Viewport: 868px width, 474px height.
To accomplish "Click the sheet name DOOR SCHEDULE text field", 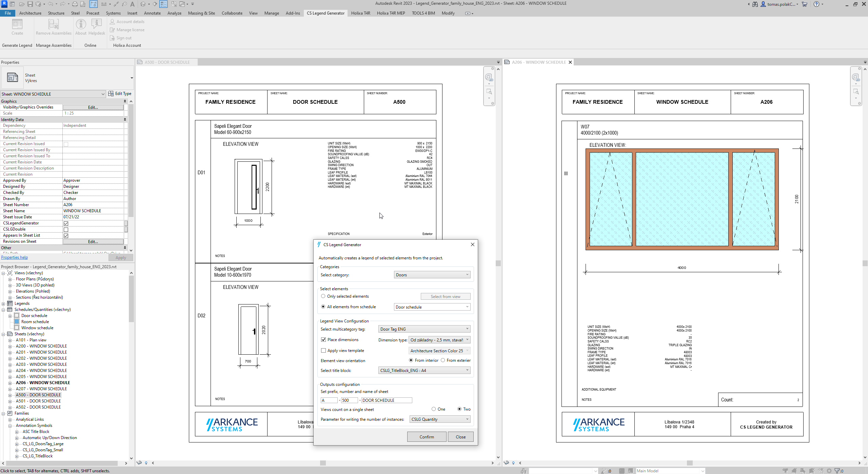I will point(387,400).
